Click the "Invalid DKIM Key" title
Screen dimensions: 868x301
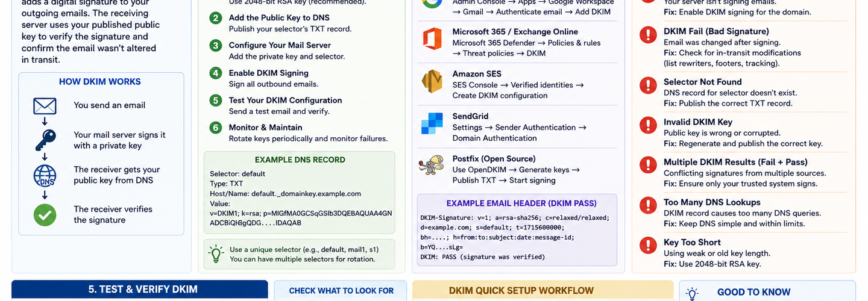[x=698, y=122]
